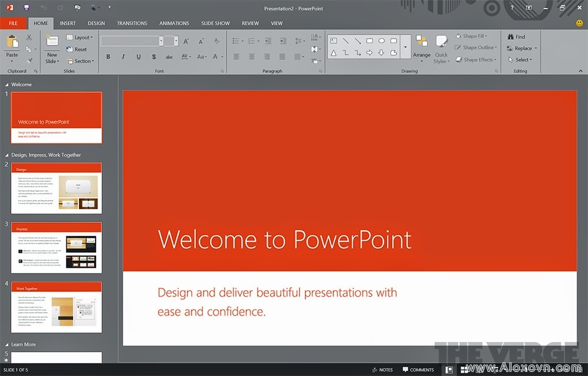588x376 pixels.
Task: Click the Clear All Formatting icon
Action: (217, 41)
